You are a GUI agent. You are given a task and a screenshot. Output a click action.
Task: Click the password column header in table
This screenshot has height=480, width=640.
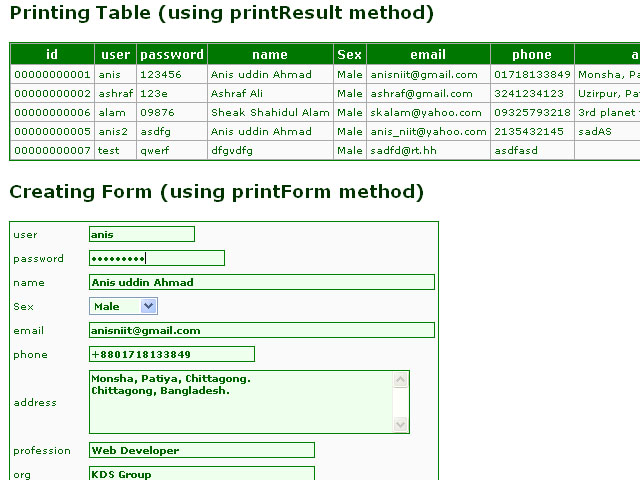(171, 55)
